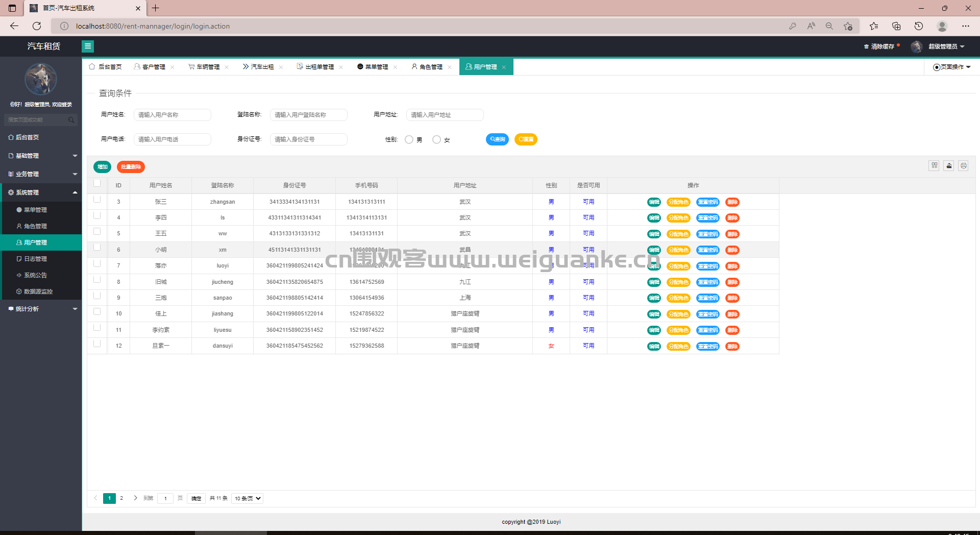Switch to the 后台首页 tab
Screen dimensions: 980x535
pos(105,67)
